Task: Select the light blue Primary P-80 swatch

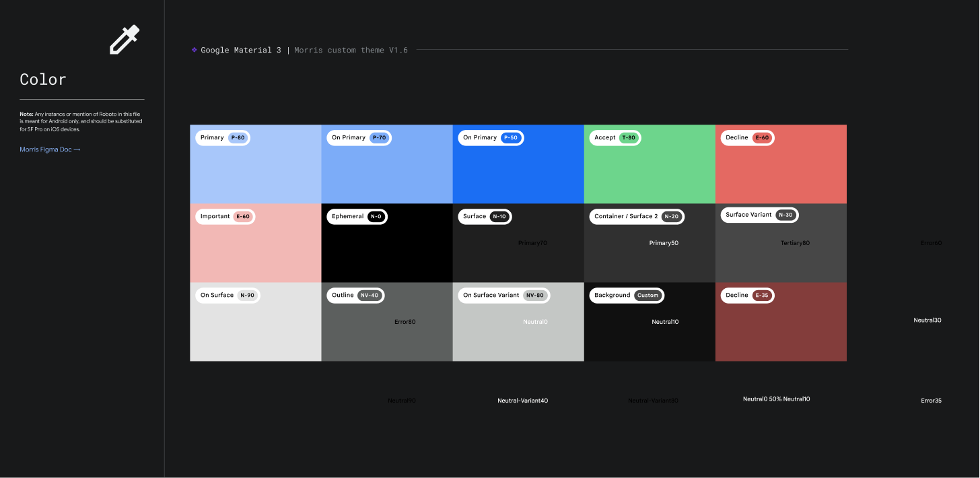Action: [x=256, y=164]
